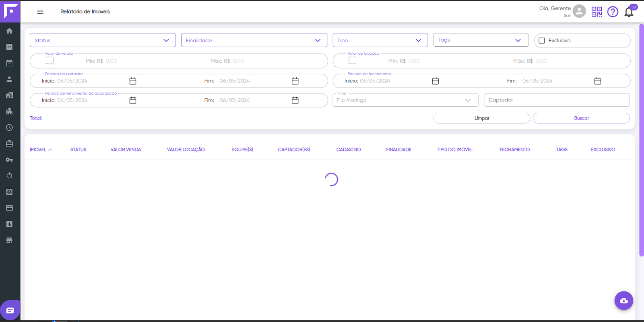
Task: Open the bar report sidebar icon
Action: pos(9,224)
